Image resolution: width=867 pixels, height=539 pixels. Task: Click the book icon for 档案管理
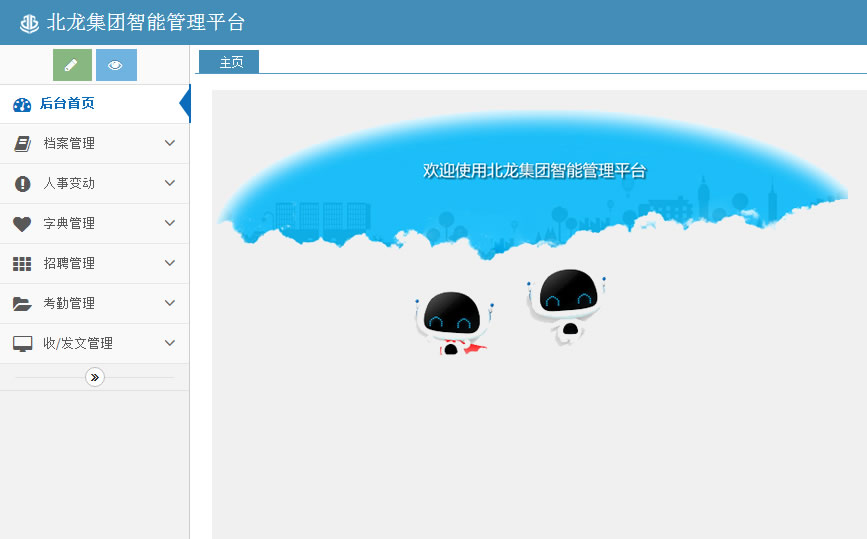pos(22,144)
